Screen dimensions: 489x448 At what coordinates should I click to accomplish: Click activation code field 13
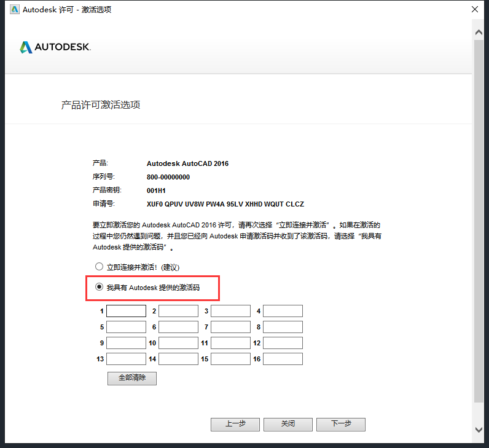pos(127,359)
